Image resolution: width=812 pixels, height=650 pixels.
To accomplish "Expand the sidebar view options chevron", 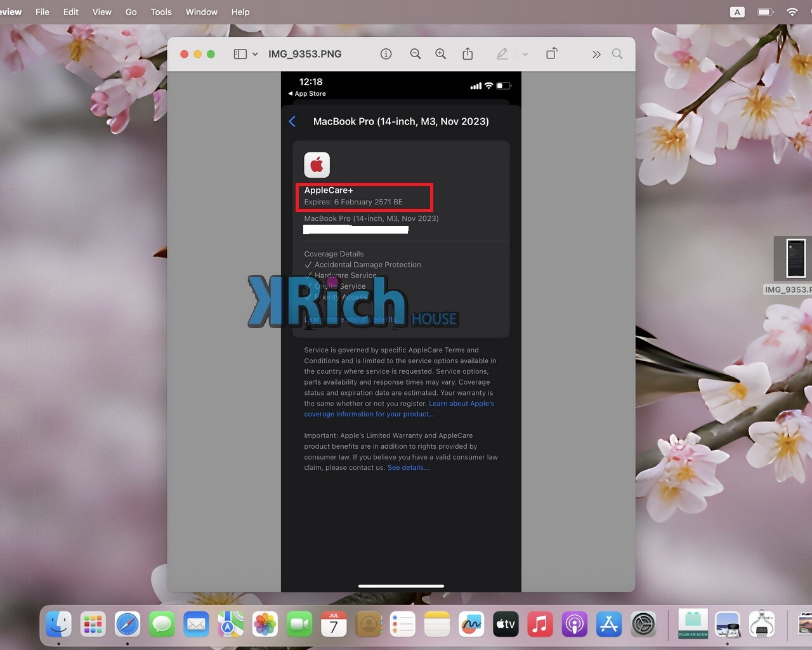I will [x=255, y=54].
